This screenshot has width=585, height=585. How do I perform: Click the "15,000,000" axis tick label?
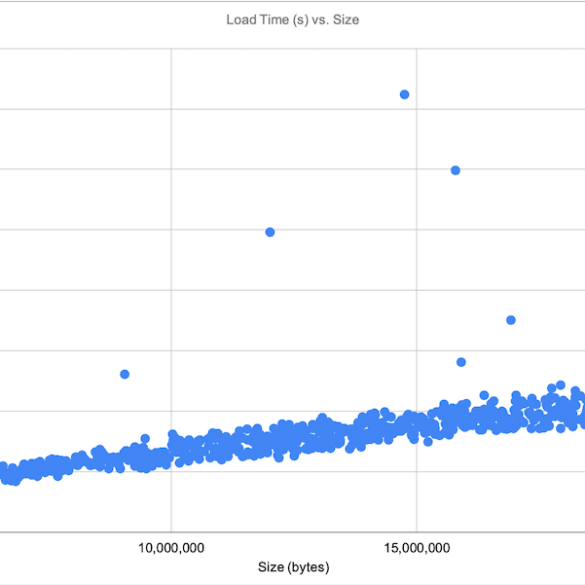tap(417, 548)
